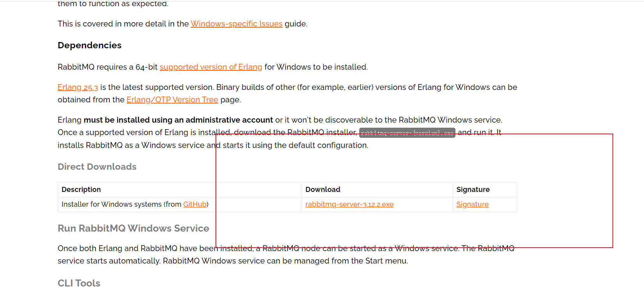Open the Windows-specific Issues guide link

pos(236,24)
